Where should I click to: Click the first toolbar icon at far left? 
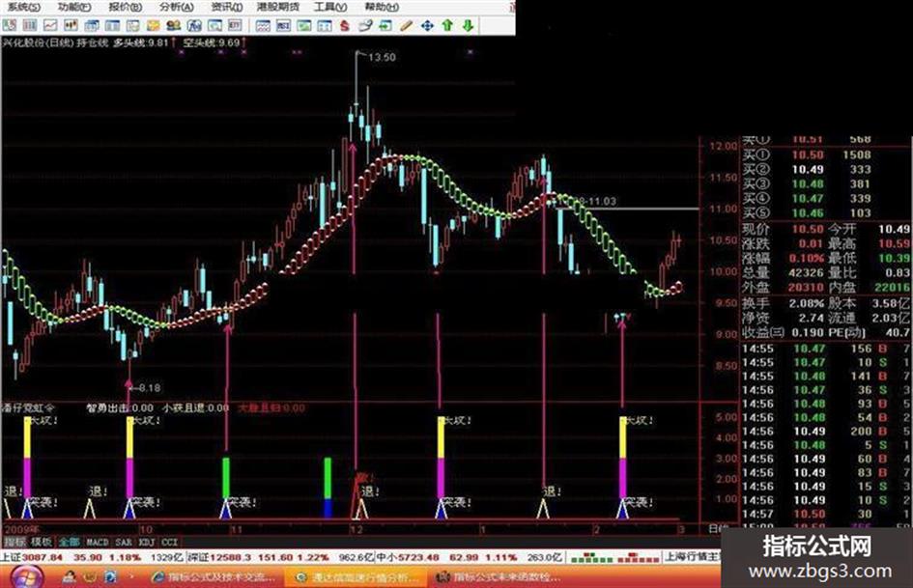click(x=10, y=25)
